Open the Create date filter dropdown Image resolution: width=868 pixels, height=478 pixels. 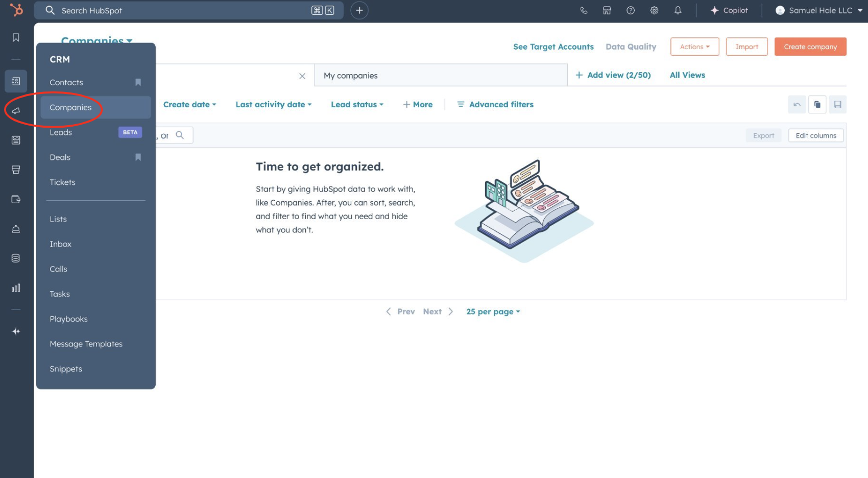(x=189, y=105)
